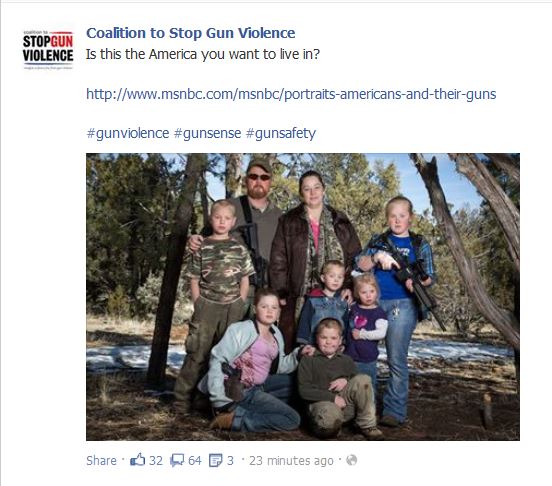The height and width of the screenshot is (486, 552).
Task: Open the Stop Gun Violence logo avatar
Action: 48,50
